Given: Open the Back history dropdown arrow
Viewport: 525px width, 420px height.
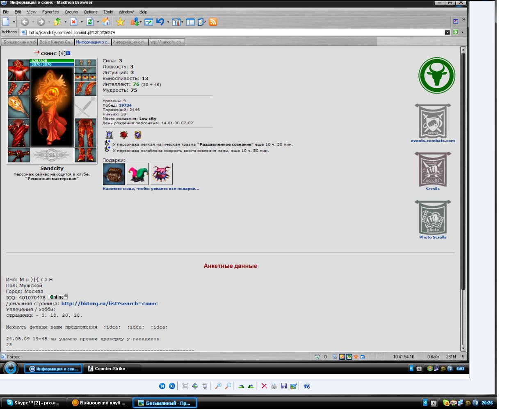Looking at the screenshot, I should [33, 22].
